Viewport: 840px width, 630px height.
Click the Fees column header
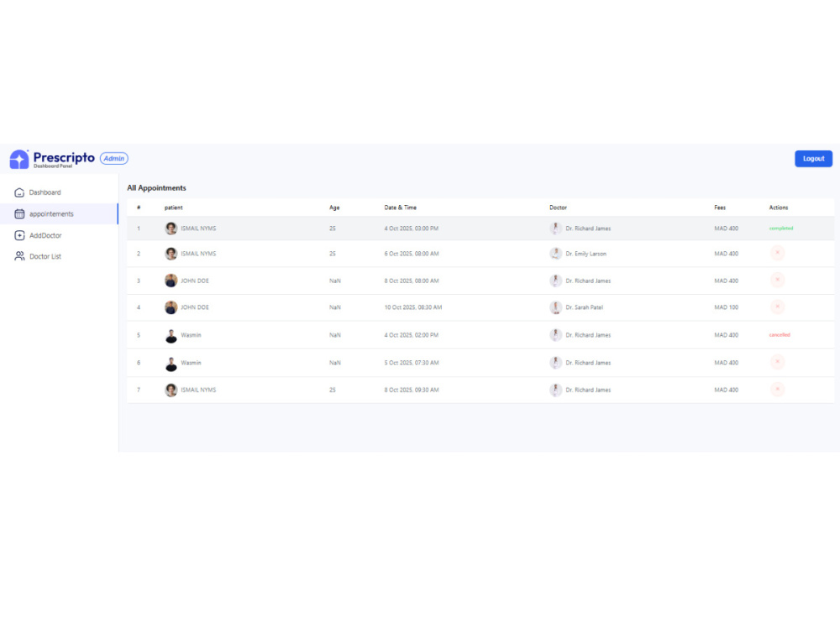(x=720, y=207)
